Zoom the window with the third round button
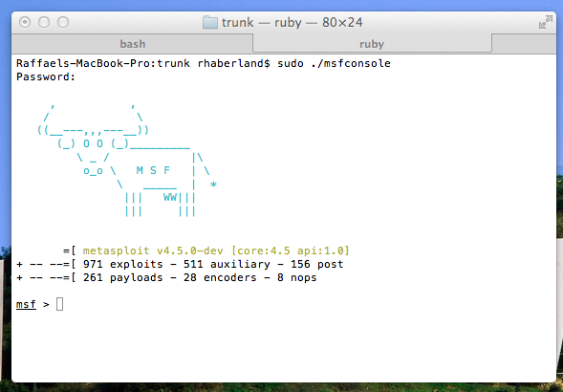The height and width of the screenshot is (392, 563). (x=63, y=22)
